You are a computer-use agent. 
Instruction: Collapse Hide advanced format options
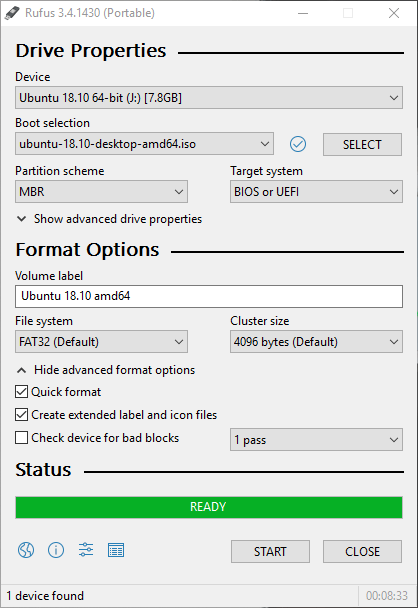[x=106, y=370]
